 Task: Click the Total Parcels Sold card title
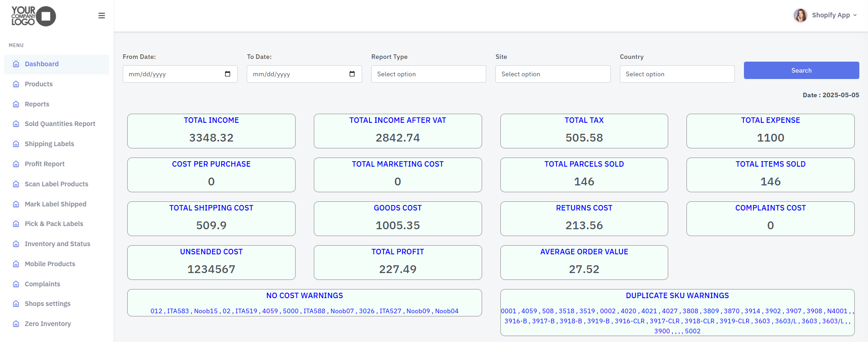584,164
